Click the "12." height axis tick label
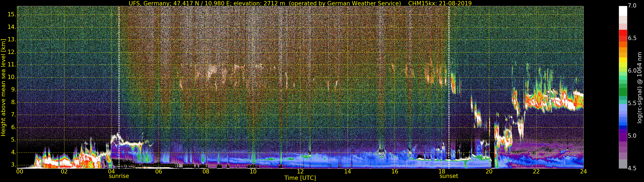644x182 pixels. click(x=12, y=52)
